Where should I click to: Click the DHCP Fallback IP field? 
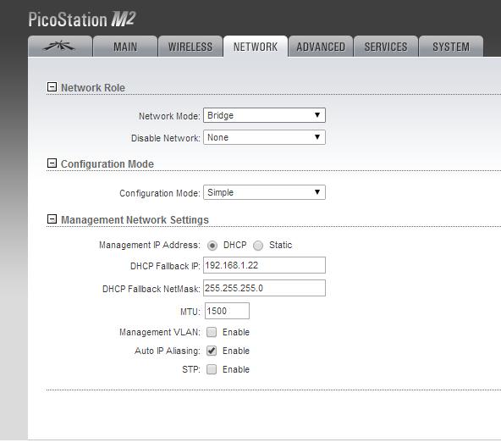pyautogui.click(x=264, y=265)
